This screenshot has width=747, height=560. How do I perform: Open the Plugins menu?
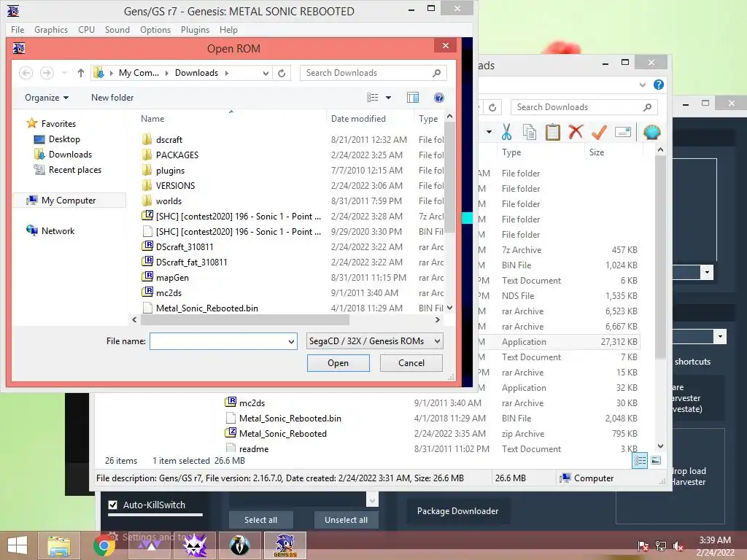(195, 29)
